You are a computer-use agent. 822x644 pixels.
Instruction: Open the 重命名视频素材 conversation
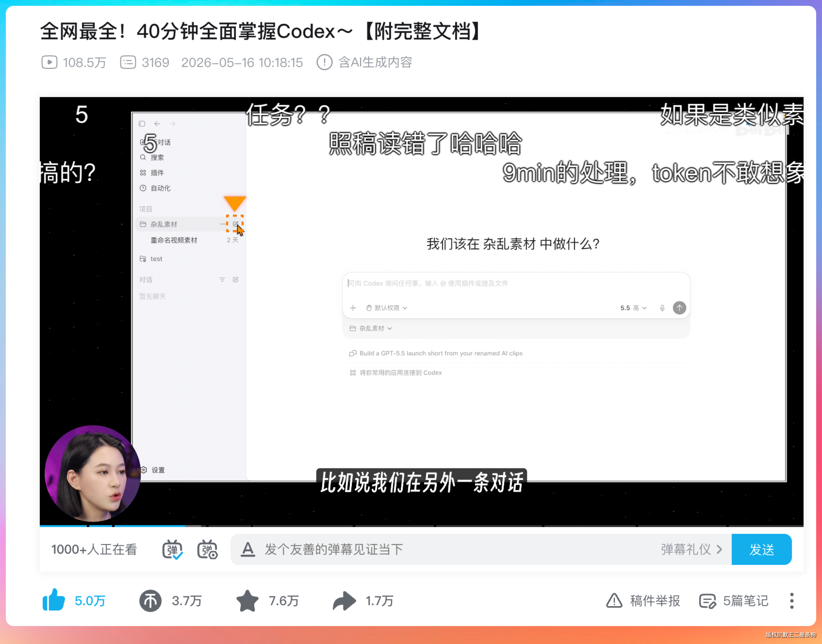174,240
